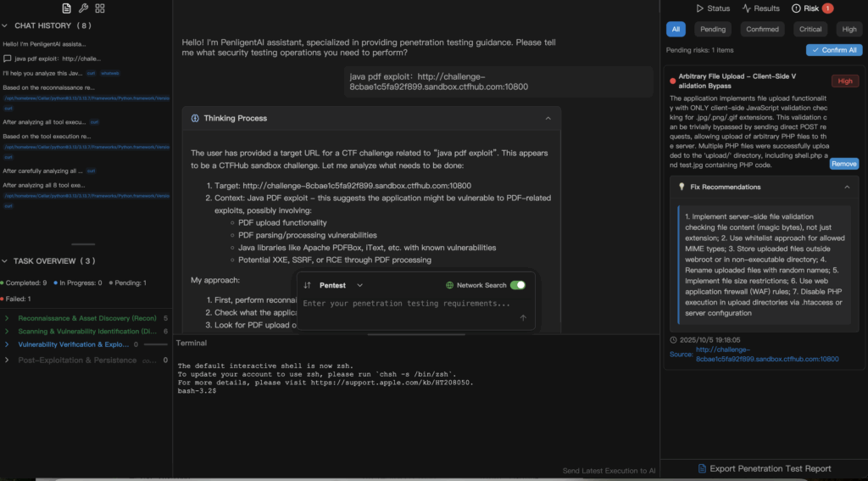Click the info icon next to Thinking Process
This screenshot has height=481, width=868.
click(195, 119)
